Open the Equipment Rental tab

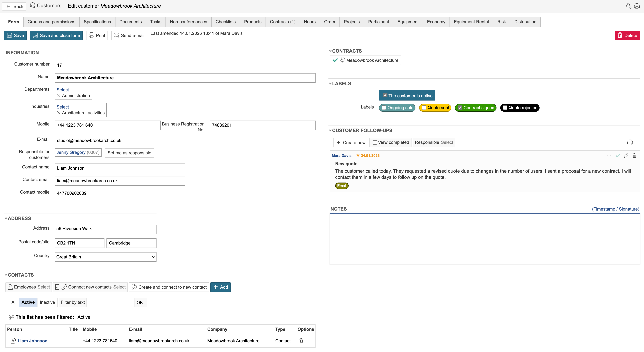point(471,22)
